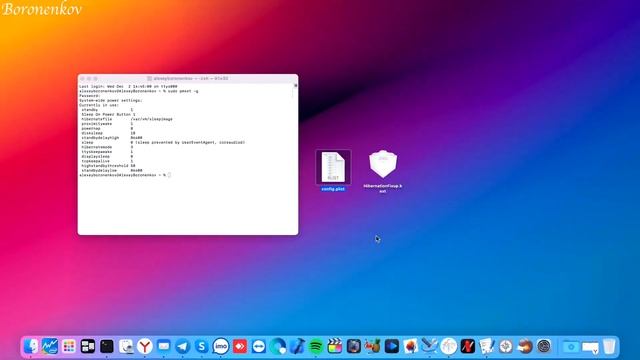The height and width of the screenshot is (360, 640).
Task: Open the blue folder stack in dock
Action: tap(571, 346)
